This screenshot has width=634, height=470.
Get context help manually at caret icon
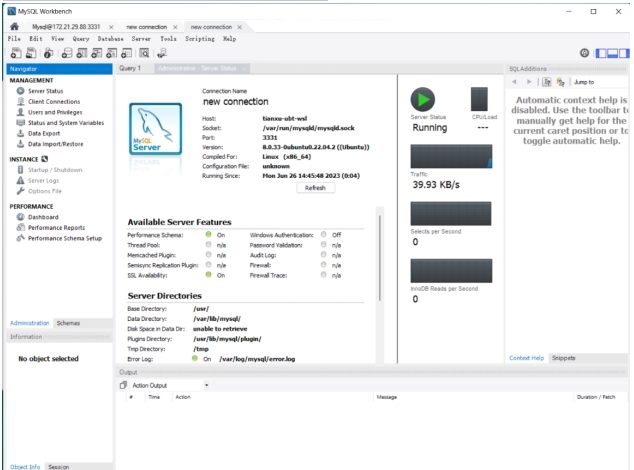[547, 82]
